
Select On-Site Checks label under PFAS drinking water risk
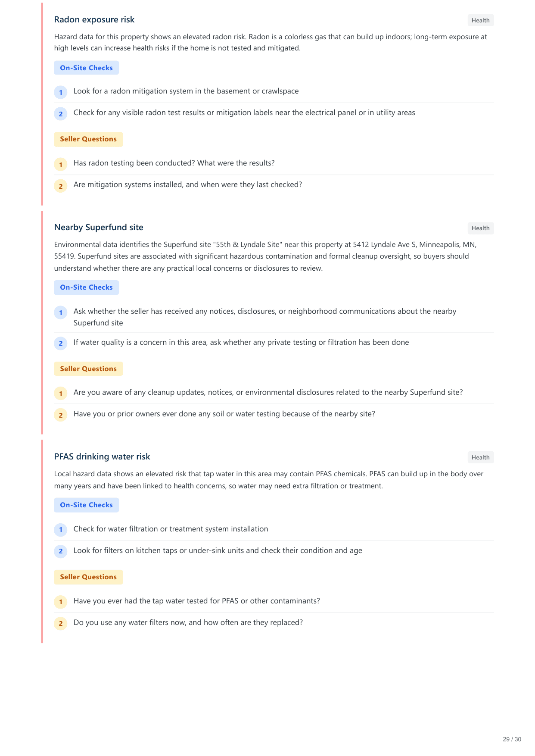click(x=86, y=505)
